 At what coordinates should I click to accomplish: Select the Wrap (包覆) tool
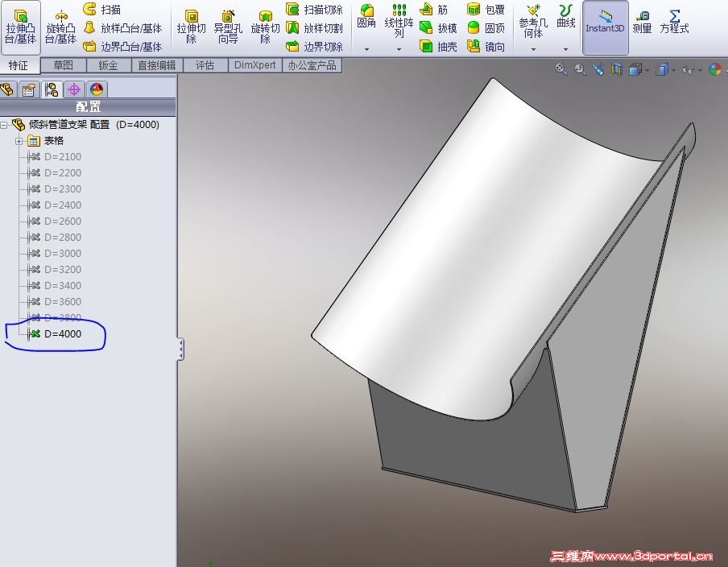tap(486, 10)
